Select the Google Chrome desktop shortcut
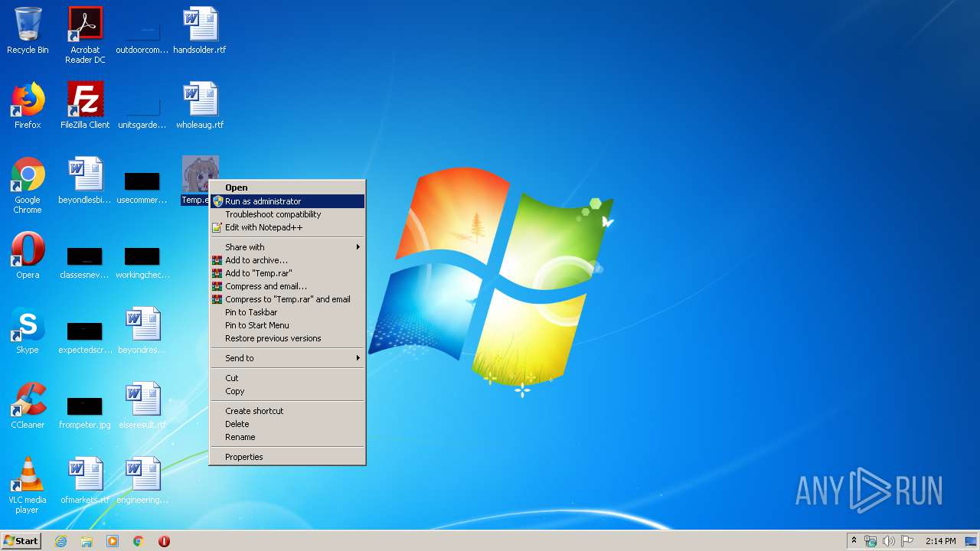Image resolution: width=980 pixels, height=551 pixels. tap(28, 174)
